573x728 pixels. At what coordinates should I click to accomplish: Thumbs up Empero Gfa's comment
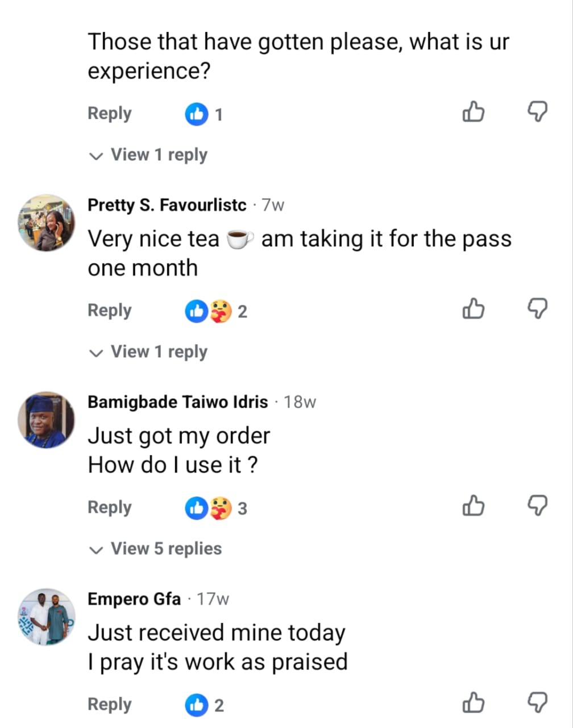(473, 704)
